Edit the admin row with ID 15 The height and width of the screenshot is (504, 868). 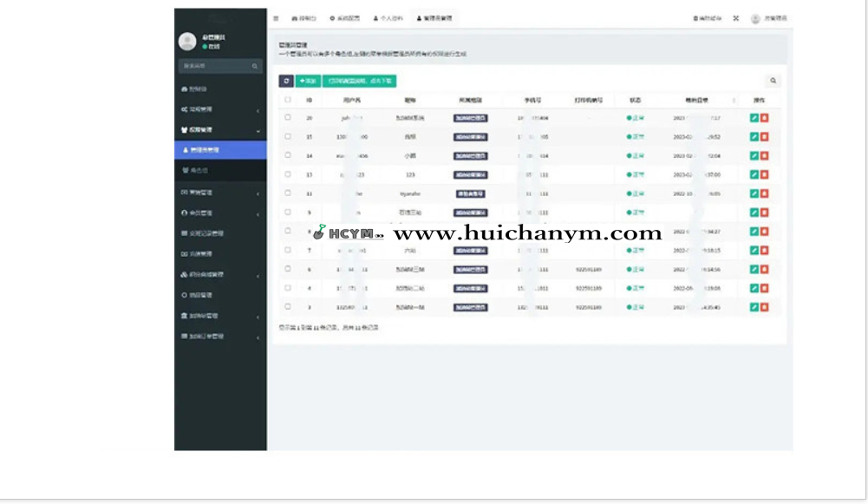click(x=754, y=137)
